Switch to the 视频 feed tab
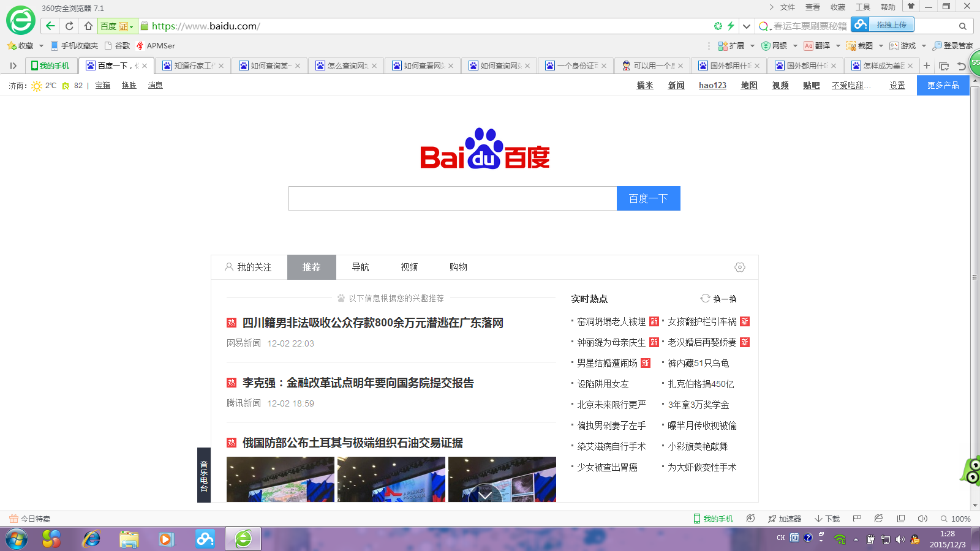The width and height of the screenshot is (980, 551). coord(409,267)
